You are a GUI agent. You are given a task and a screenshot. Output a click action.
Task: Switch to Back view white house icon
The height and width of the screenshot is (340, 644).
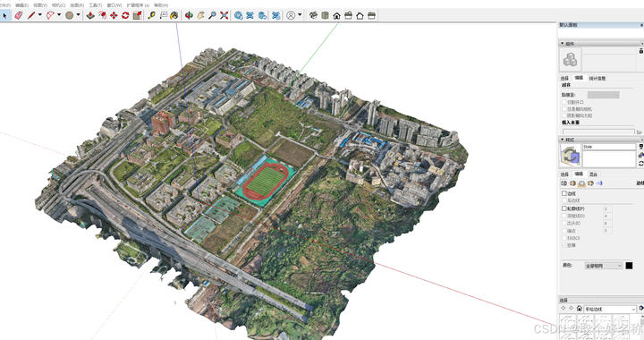point(360,15)
